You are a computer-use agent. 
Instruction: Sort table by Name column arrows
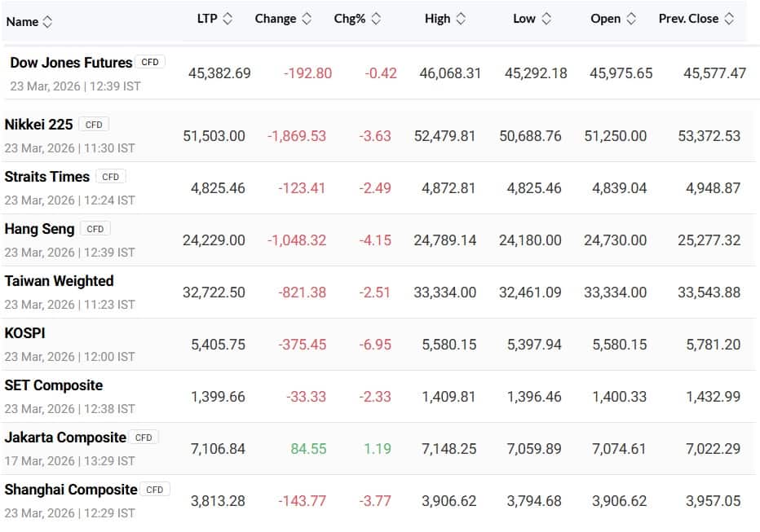47,21
